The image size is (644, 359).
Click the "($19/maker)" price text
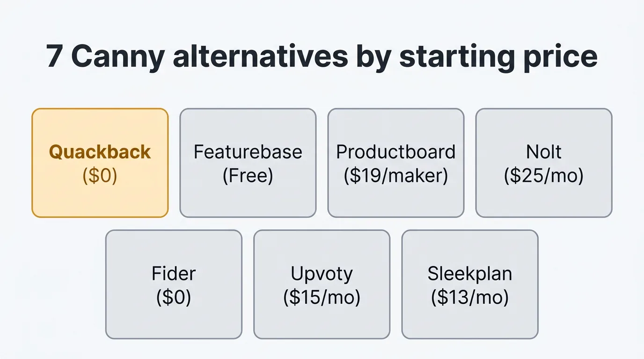tap(395, 176)
